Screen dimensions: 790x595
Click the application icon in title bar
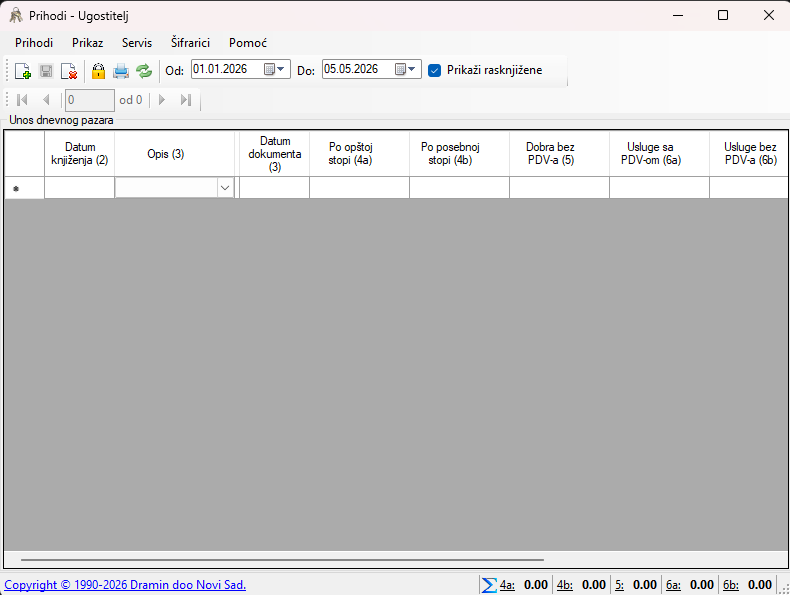click(x=16, y=16)
